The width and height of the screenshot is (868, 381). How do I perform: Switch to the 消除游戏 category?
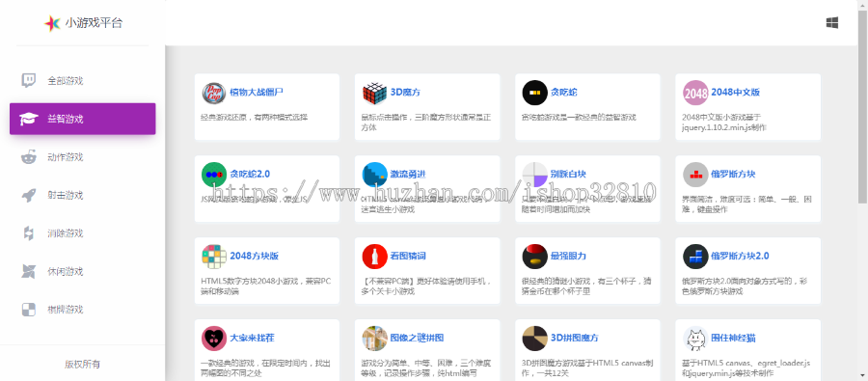coord(83,233)
